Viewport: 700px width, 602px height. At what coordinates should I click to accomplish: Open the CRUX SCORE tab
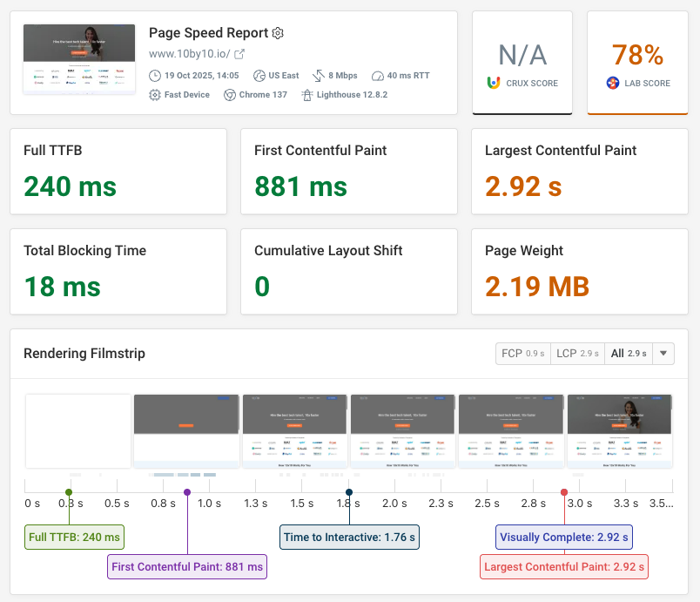click(522, 63)
